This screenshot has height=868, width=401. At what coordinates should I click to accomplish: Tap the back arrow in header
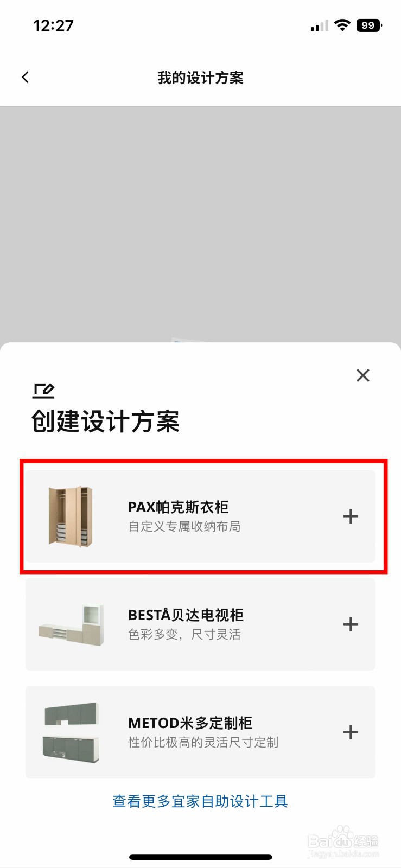coord(25,78)
